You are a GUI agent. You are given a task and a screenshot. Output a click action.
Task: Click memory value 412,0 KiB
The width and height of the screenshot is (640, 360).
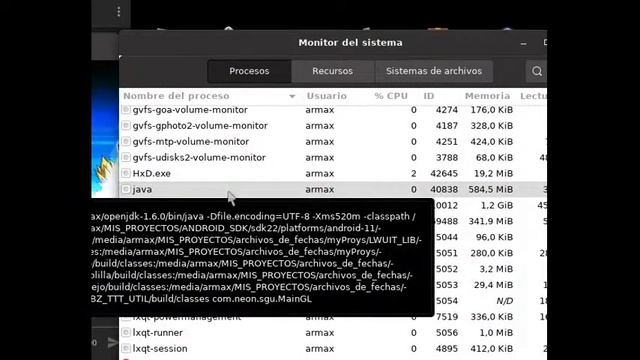491,349
